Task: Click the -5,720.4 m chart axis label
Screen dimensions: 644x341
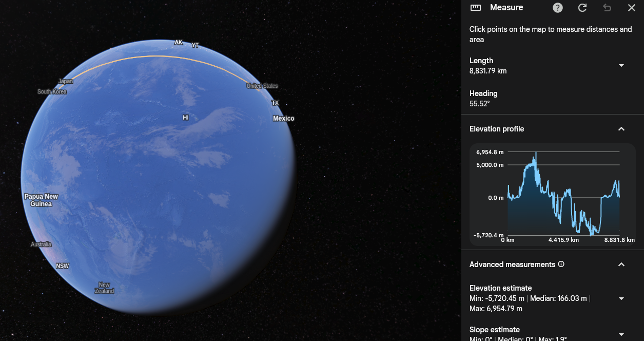Action: 490,235
